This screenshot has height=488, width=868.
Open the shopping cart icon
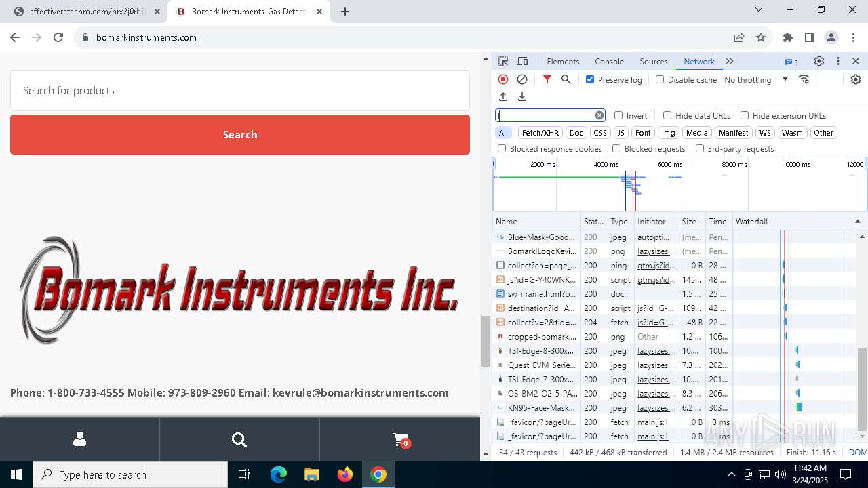[x=400, y=441]
